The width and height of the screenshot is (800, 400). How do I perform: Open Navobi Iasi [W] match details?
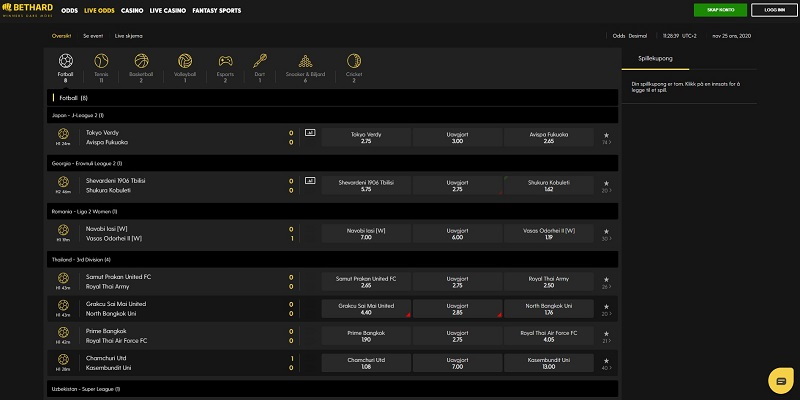click(114, 233)
